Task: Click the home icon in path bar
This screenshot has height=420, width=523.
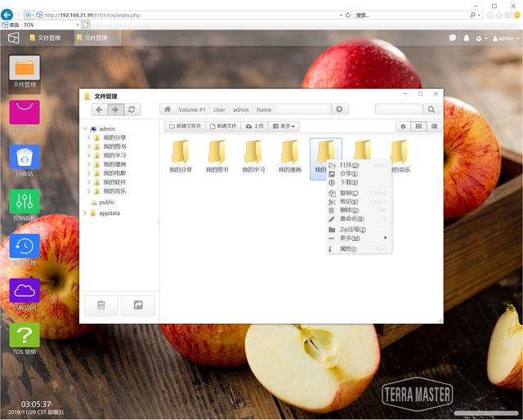Action: pyautogui.click(x=167, y=109)
